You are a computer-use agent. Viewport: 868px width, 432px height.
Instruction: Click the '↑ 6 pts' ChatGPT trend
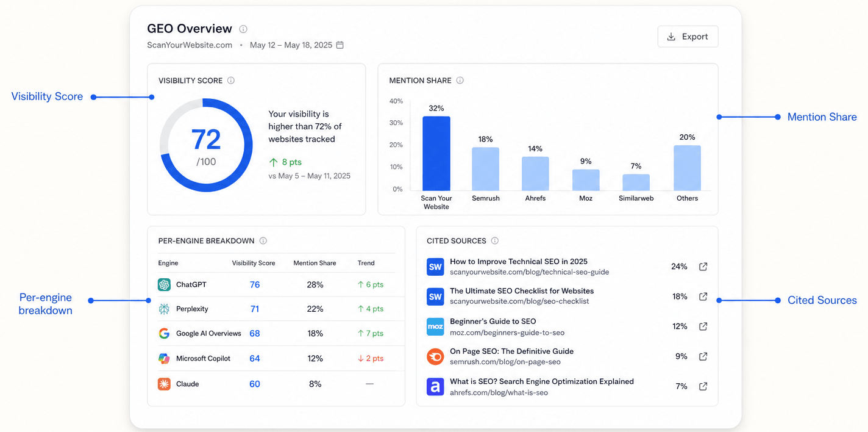[371, 285]
